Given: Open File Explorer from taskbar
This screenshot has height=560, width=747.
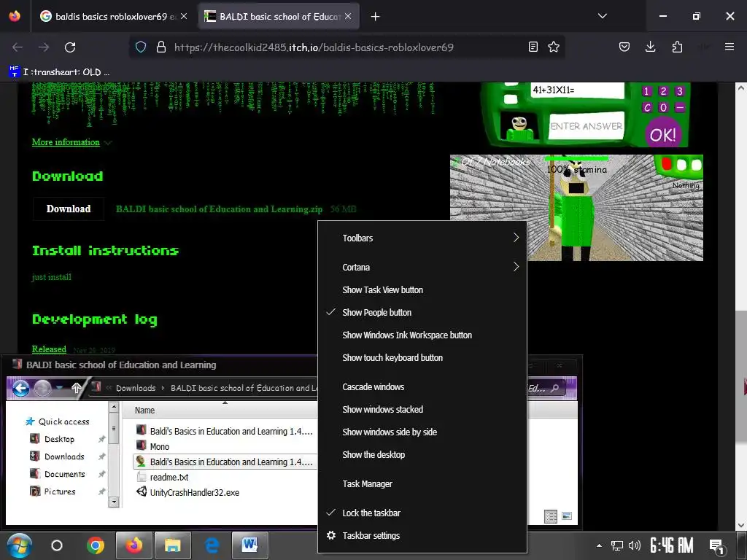Looking at the screenshot, I should [172, 545].
